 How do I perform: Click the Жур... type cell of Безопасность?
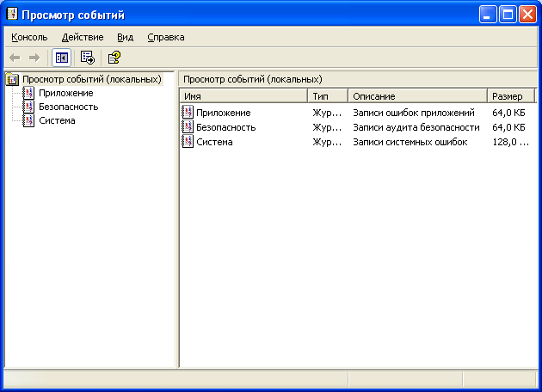tap(327, 127)
